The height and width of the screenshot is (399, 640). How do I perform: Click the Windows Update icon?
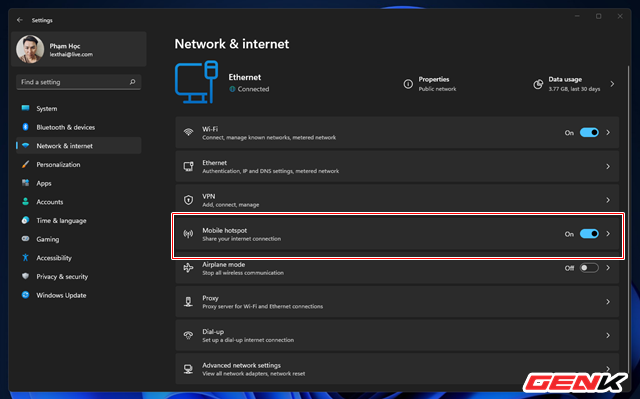25,295
